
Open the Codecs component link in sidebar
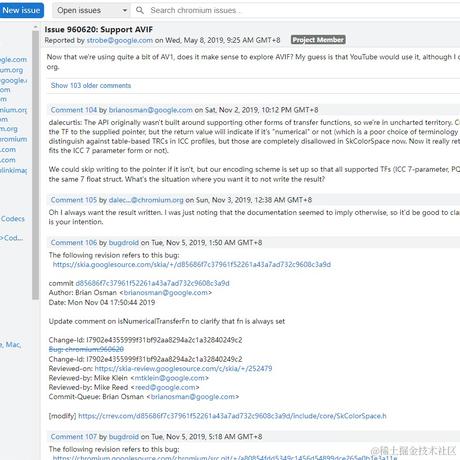[x=13, y=219]
